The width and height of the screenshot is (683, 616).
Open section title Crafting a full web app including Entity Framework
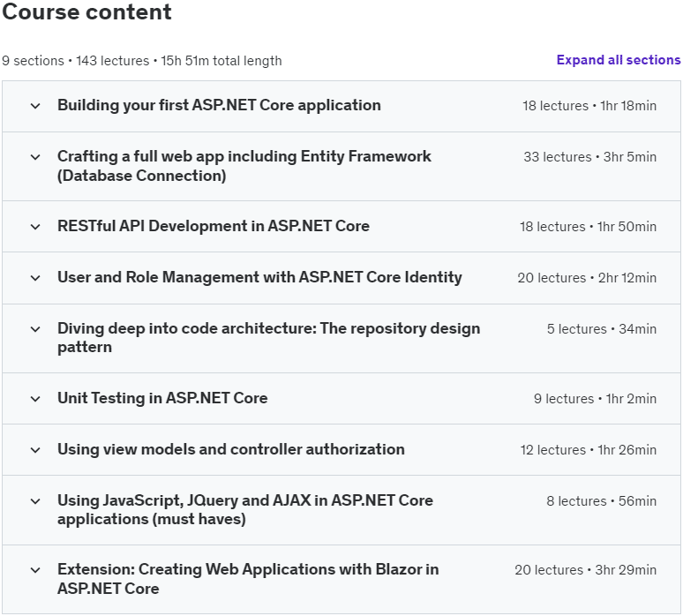(x=244, y=166)
